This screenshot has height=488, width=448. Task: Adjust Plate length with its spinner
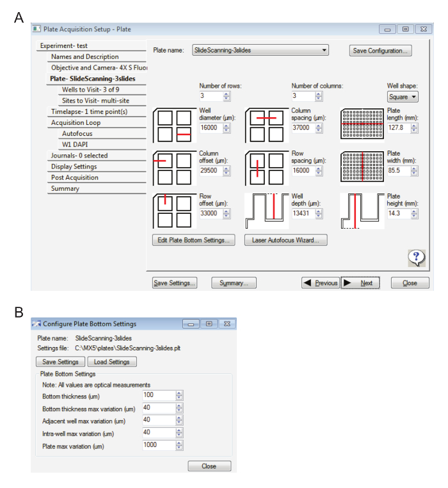click(x=414, y=128)
